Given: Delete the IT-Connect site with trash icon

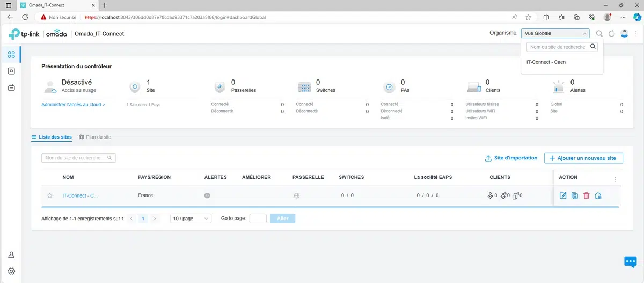Looking at the screenshot, I should pyautogui.click(x=586, y=195).
